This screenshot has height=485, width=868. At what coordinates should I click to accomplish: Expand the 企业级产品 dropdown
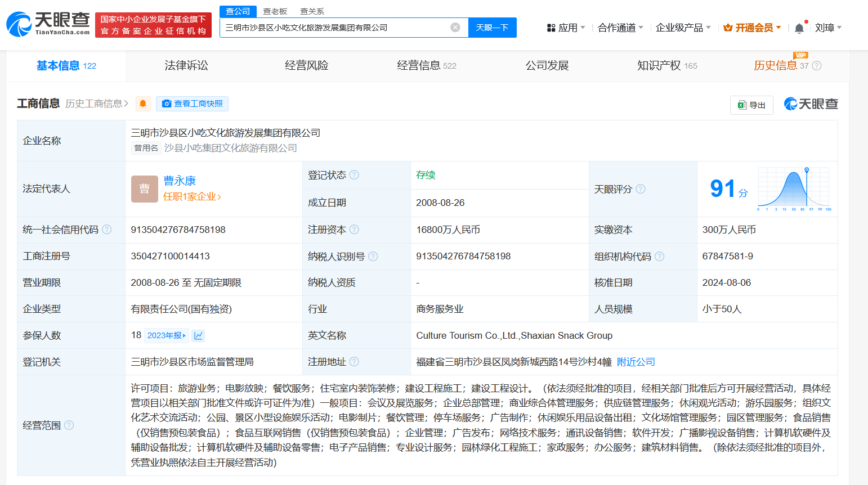683,28
